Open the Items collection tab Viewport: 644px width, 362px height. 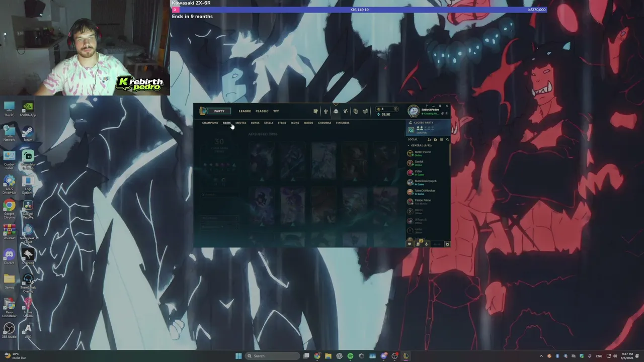(x=282, y=123)
